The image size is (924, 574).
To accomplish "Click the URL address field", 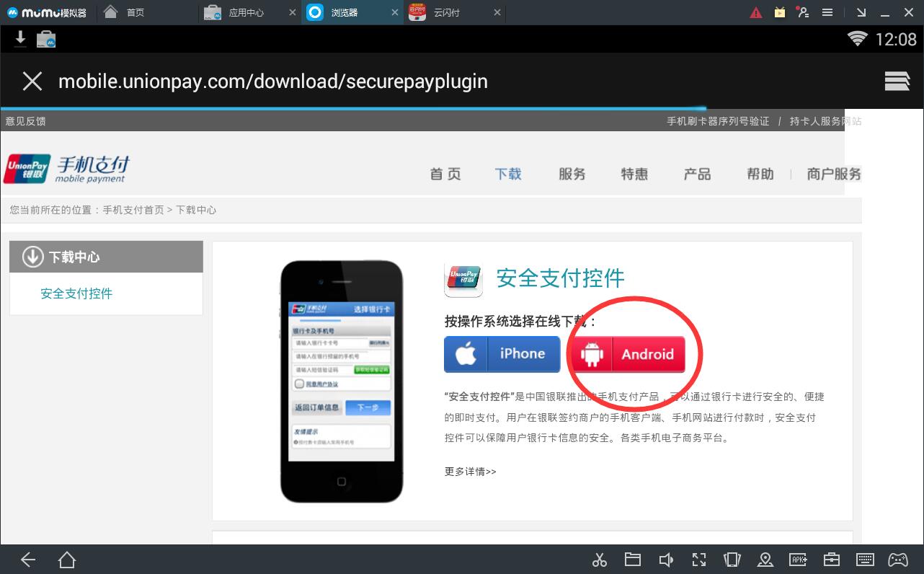I will 273,81.
